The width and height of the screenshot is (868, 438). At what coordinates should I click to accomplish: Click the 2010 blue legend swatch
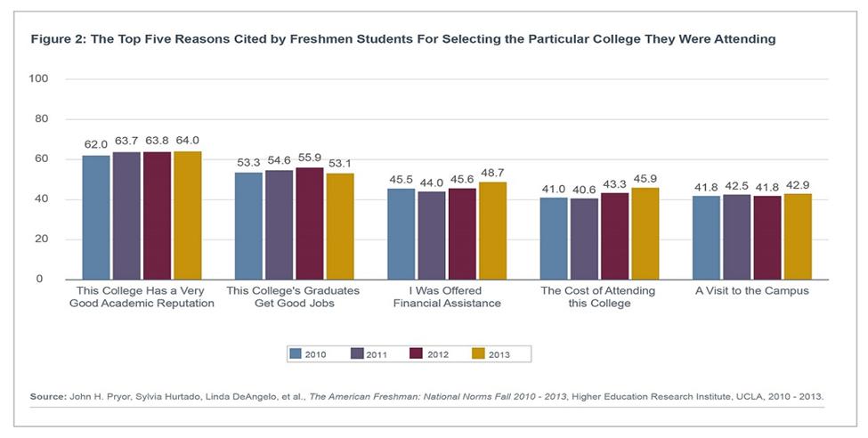click(298, 353)
